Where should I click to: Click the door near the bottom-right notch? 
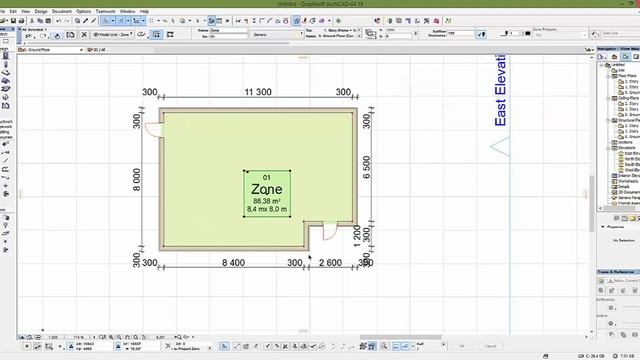(330, 231)
